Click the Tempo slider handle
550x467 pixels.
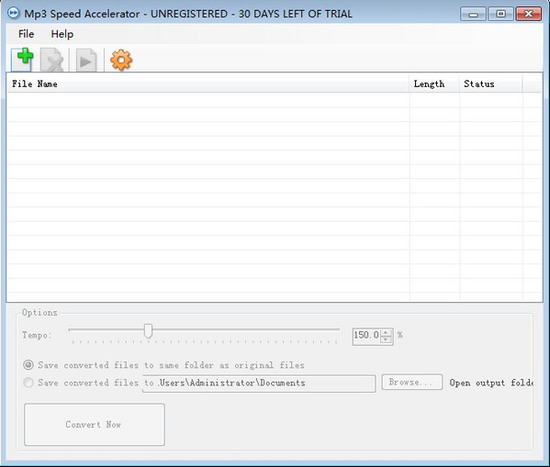pos(148,331)
